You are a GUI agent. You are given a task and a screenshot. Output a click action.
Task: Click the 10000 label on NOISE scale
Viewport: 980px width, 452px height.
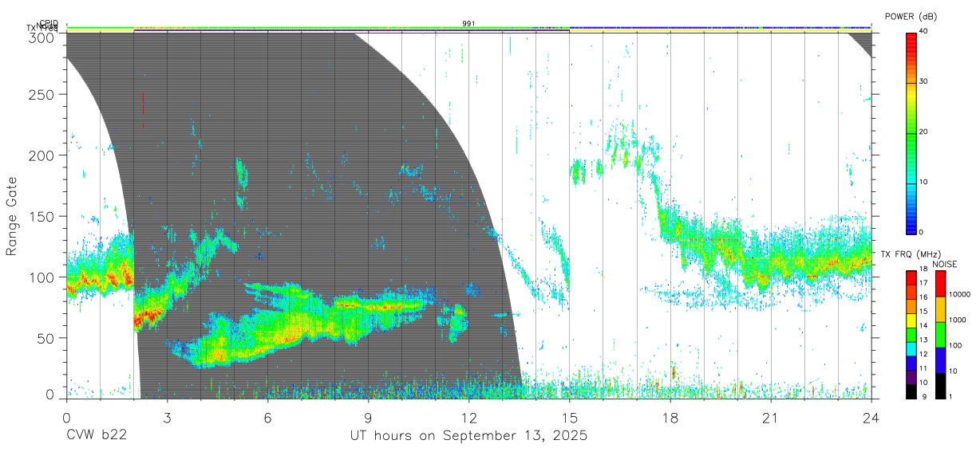pos(960,295)
